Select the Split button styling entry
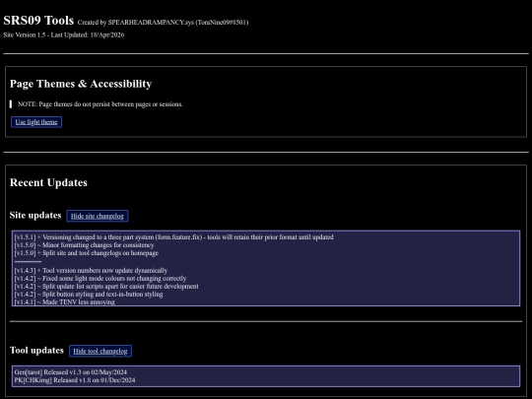 [x=89, y=295]
